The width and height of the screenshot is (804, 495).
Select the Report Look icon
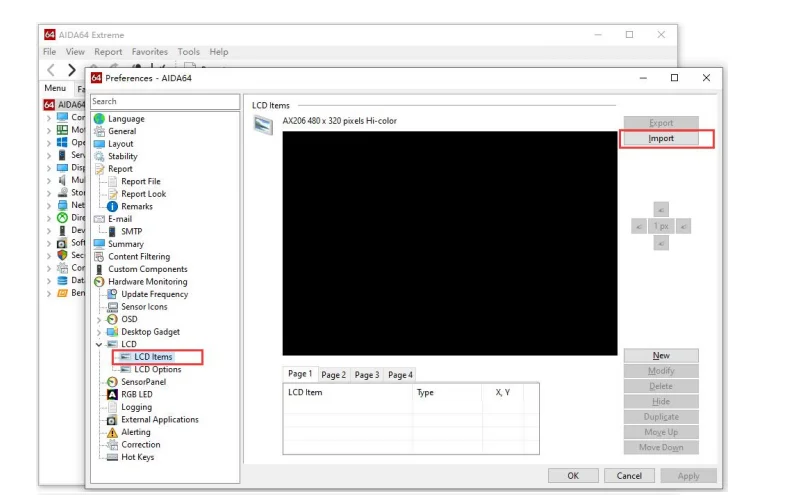(113, 194)
